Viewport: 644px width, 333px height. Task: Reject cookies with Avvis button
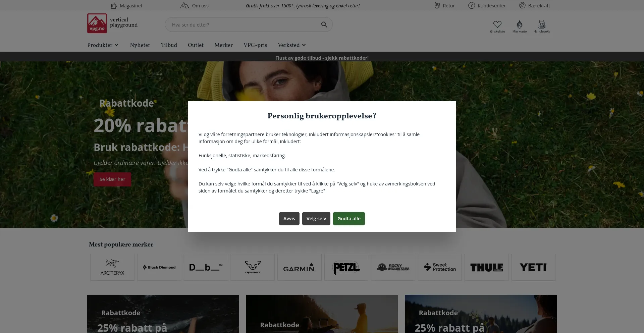coord(289,219)
